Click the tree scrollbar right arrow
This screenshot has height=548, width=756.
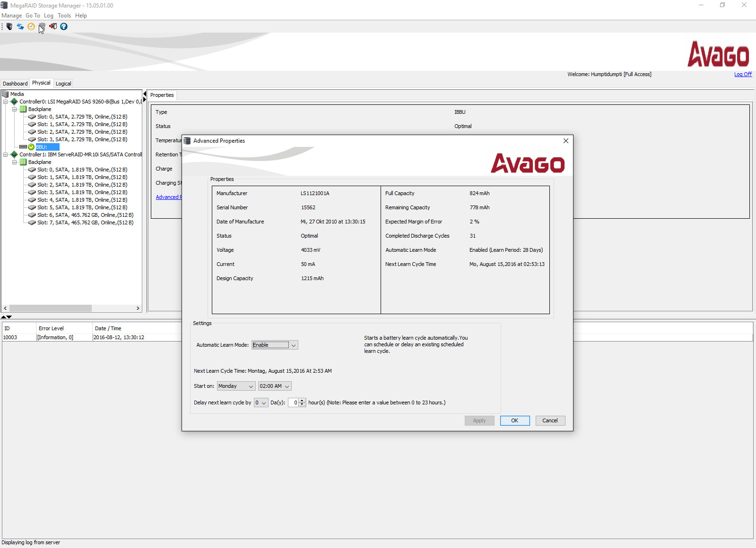point(138,308)
